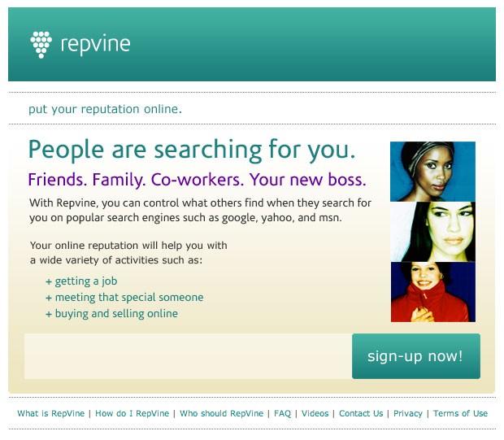Screen dimensions: 504x440
Task: Click photo of woman with headscarf
Action: [x=432, y=172]
